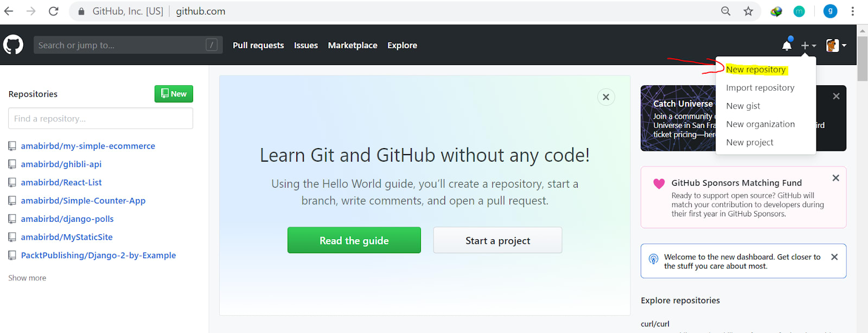
Task: Reload the page with refresh icon
Action: pyautogui.click(x=53, y=11)
